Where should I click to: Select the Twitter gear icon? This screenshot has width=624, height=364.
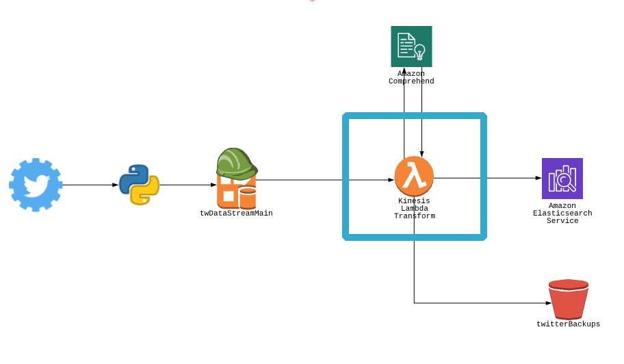coord(36,185)
